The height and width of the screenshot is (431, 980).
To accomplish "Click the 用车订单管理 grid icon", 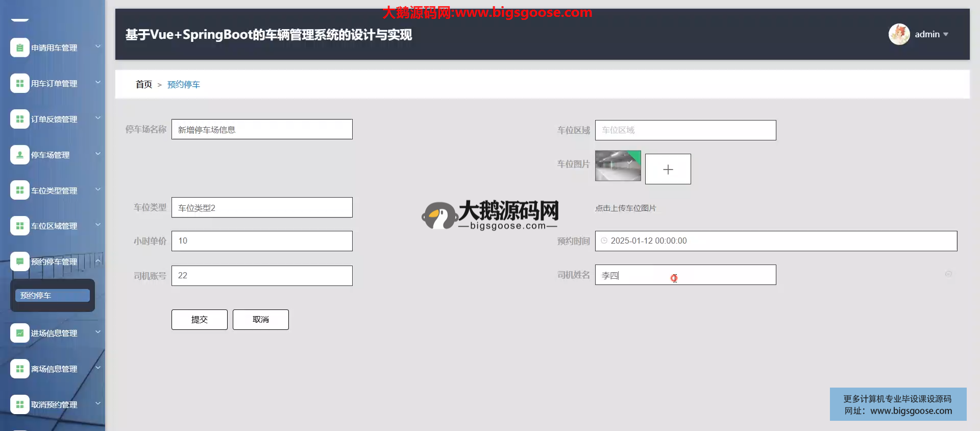I will click(x=19, y=83).
